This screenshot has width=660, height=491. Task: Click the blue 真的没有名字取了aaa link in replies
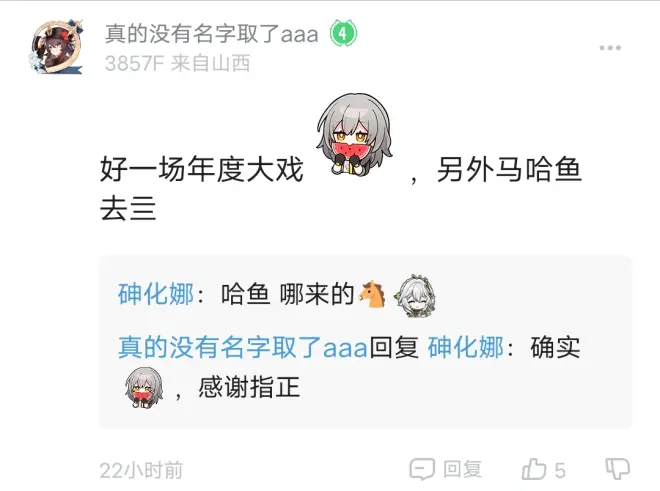(243, 347)
